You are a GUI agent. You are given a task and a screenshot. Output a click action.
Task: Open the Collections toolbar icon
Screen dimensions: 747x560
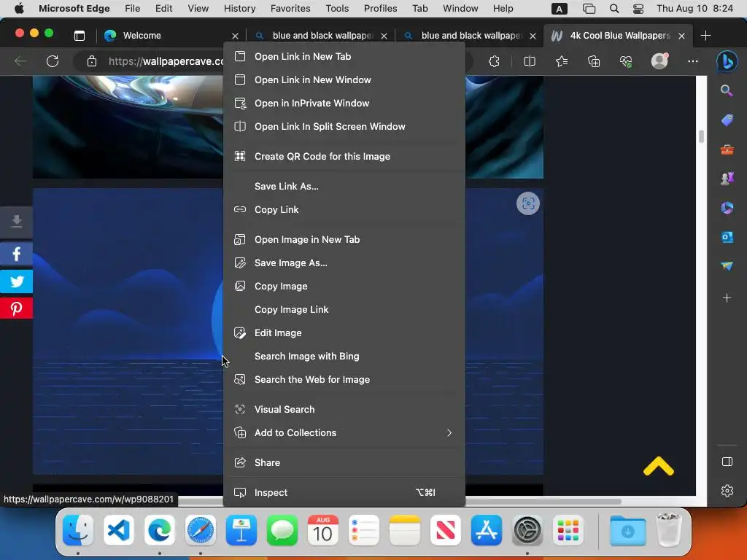594,61
